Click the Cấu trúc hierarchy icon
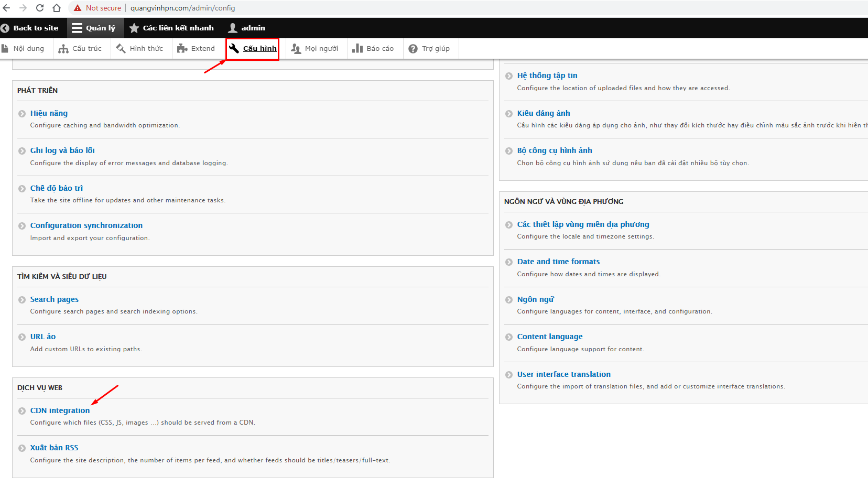The width and height of the screenshot is (868, 498). coord(63,49)
